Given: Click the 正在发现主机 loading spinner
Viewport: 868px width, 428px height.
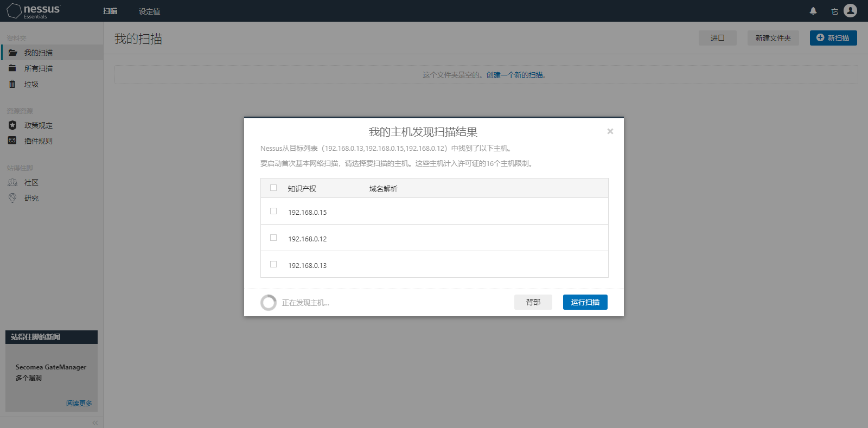Looking at the screenshot, I should pyautogui.click(x=269, y=303).
